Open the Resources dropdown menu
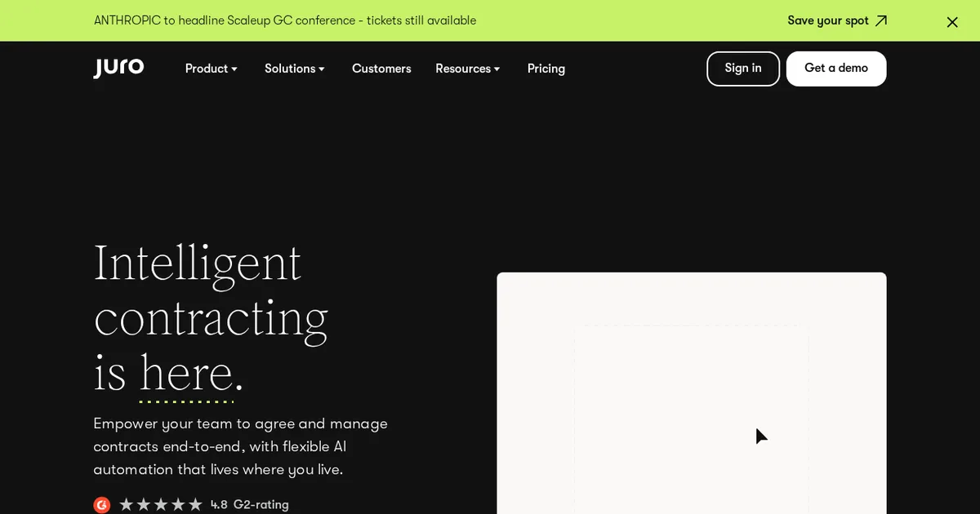The width and height of the screenshot is (980, 514). pos(467,69)
